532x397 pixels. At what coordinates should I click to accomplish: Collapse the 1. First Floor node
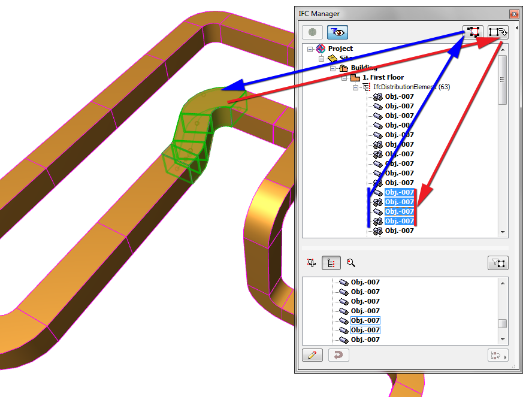344,78
